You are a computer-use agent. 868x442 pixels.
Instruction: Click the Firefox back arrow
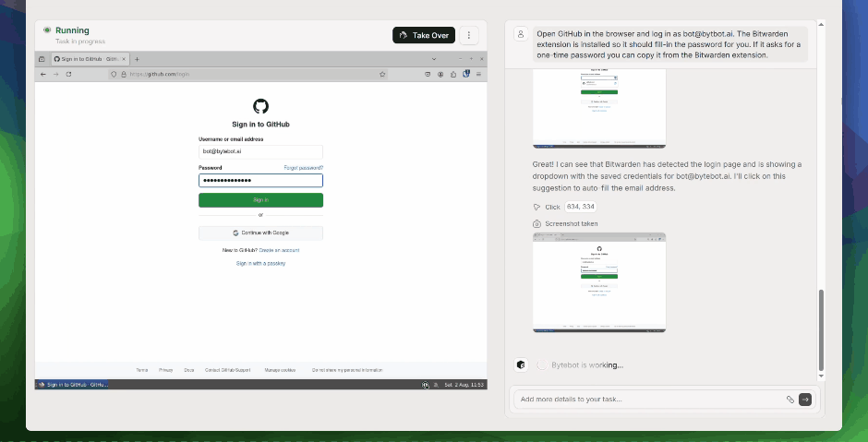point(43,74)
